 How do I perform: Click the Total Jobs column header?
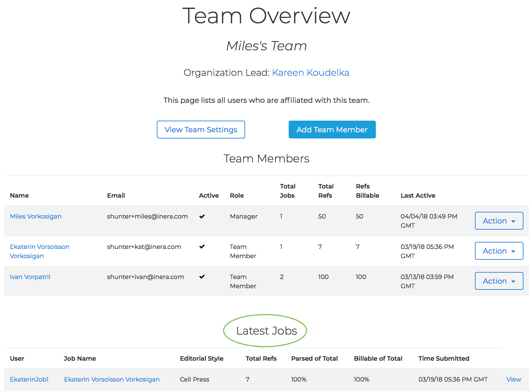click(287, 191)
